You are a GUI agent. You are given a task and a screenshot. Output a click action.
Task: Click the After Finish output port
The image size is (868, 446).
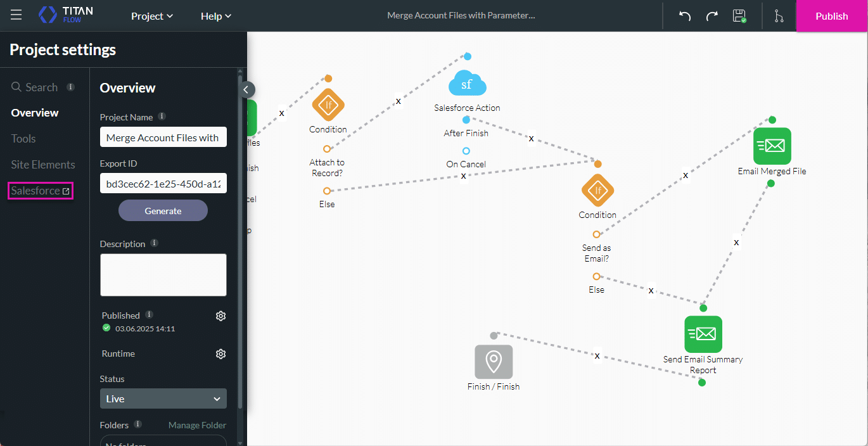[x=466, y=120]
